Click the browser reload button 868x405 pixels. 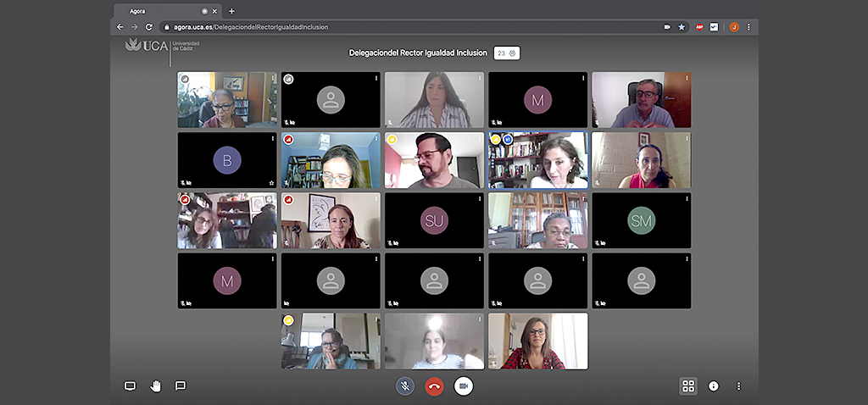149,27
